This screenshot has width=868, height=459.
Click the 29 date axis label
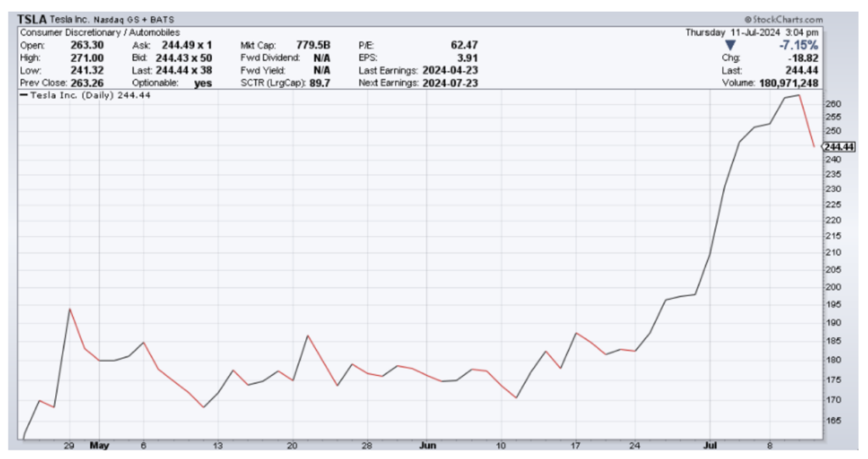69,445
